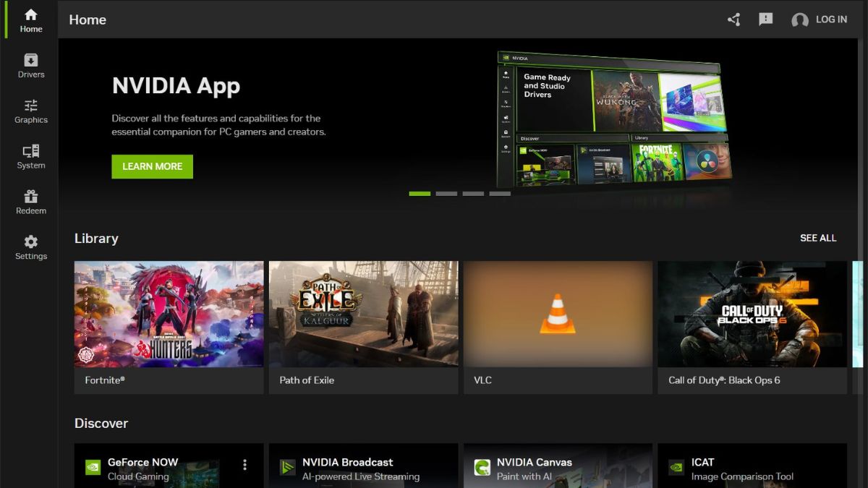The height and width of the screenshot is (488, 868).
Task: Select the Graphics label in sidebar
Action: pyautogui.click(x=31, y=120)
